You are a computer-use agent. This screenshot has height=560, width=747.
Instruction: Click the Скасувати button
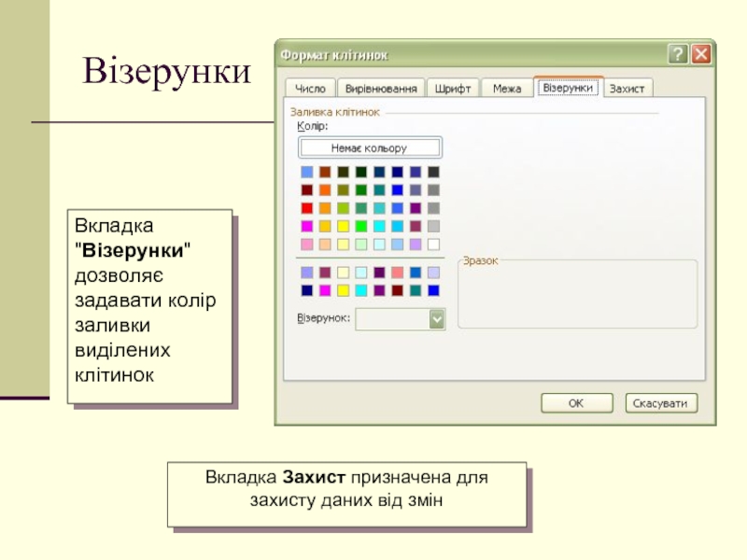click(x=661, y=403)
